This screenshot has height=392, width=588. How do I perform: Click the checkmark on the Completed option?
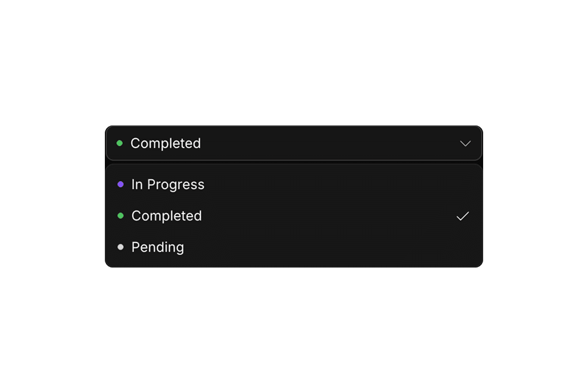click(x=463, y=216)
